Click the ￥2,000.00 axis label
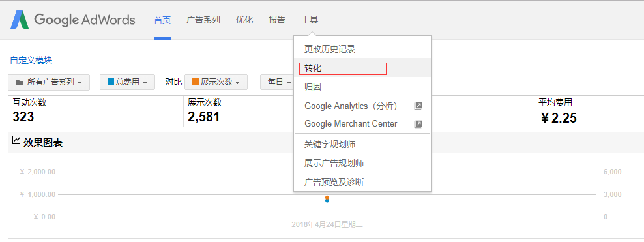The height and width of the screenshot is (242, 644). 37,172
